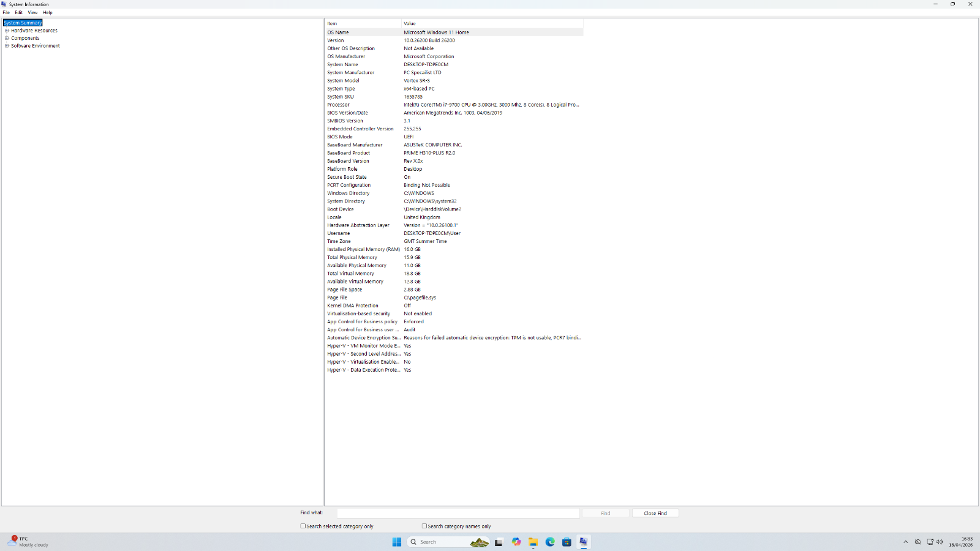Click the OneDrive tray icon
The height and width of the screenshot is (551, 980).
918,542
